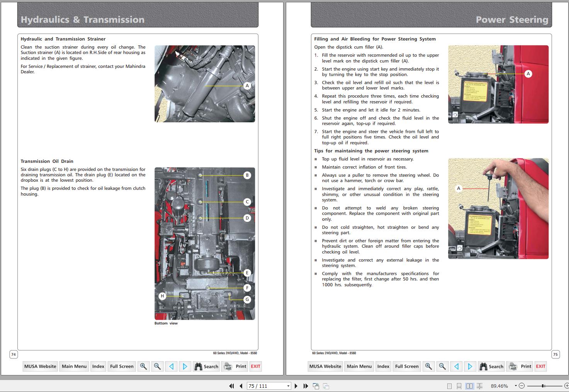Click the zoom slider handle
This screenshot has height=392, width=569.
543,386
